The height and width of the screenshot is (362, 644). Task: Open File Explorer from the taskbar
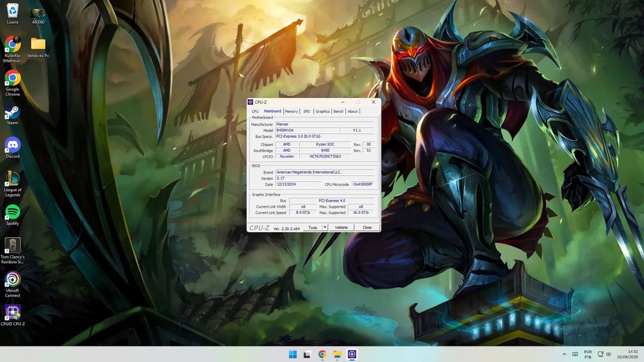pos(337,354)
